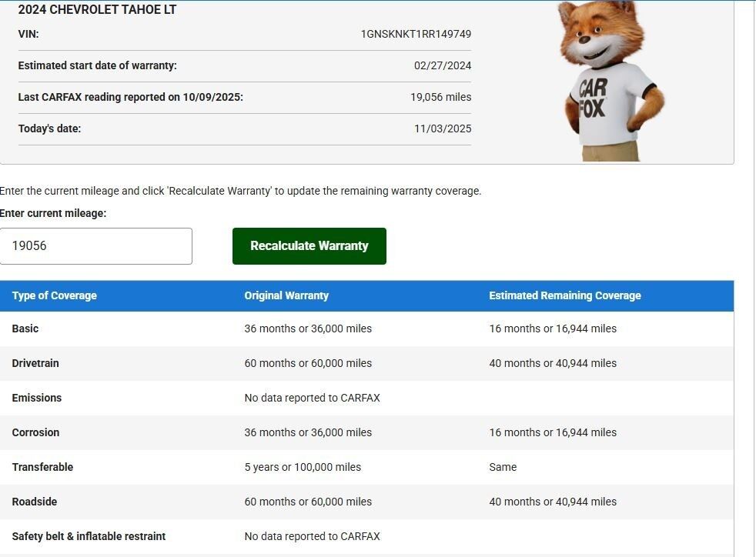Select the Drivetrain coverage row label
The image size is (756, 557).
pyautogui.click(x=35, y=363)
